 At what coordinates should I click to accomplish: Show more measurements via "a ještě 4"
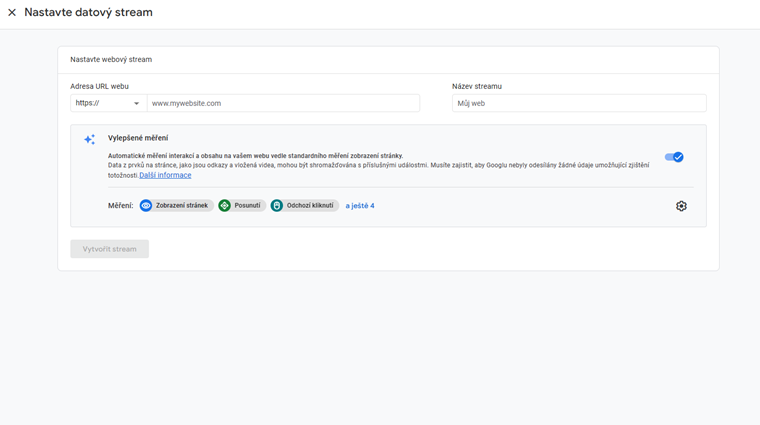[x=360, y=206]
